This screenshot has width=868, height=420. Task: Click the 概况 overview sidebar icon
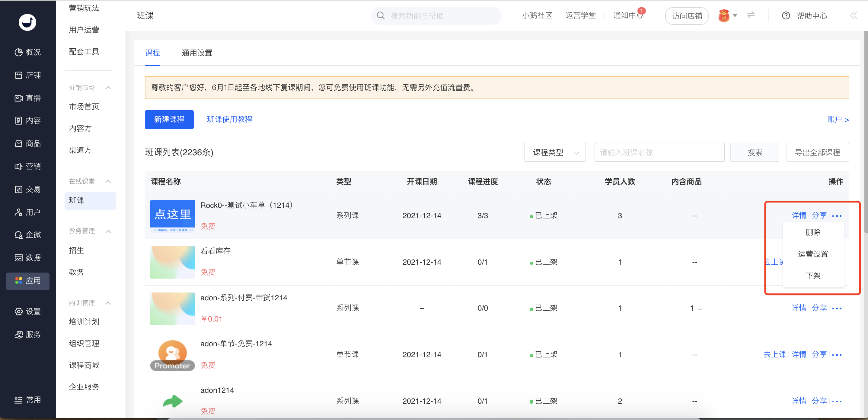point(18,52)
